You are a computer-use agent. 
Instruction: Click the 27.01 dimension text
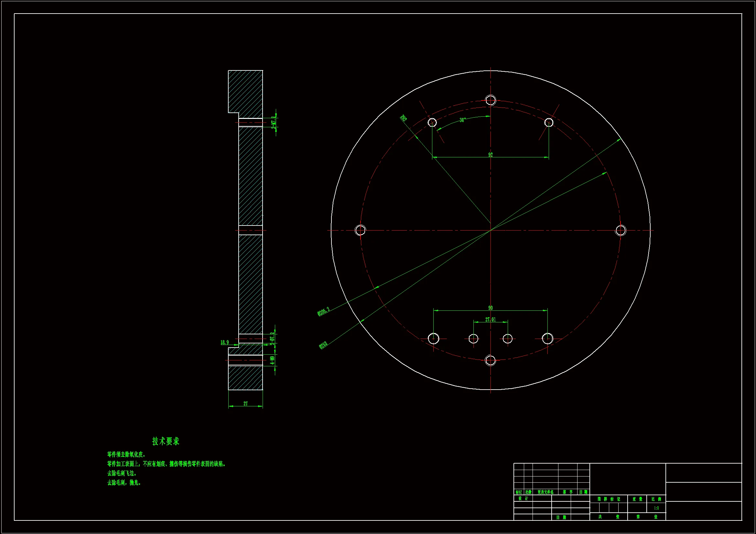point(490,319)
